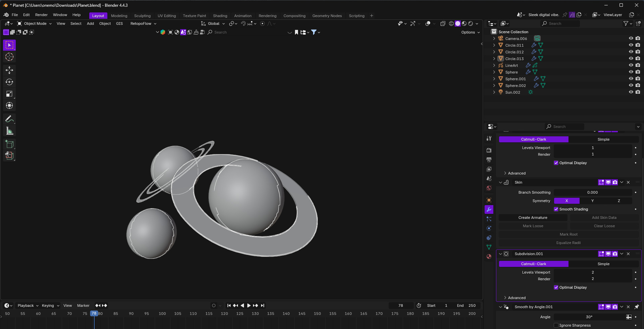Open the Output properties tab
The width and height of the screenshot is (644, 329).
[x=489, y=159]
